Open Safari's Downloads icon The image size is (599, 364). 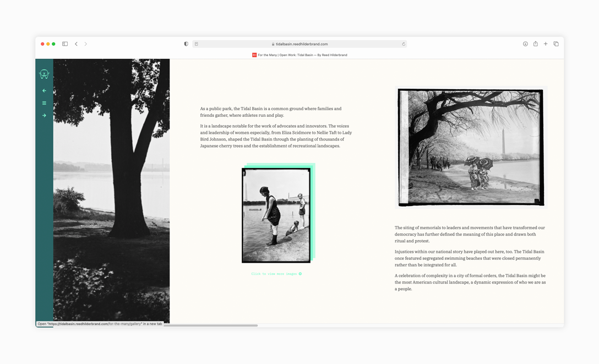524,44
